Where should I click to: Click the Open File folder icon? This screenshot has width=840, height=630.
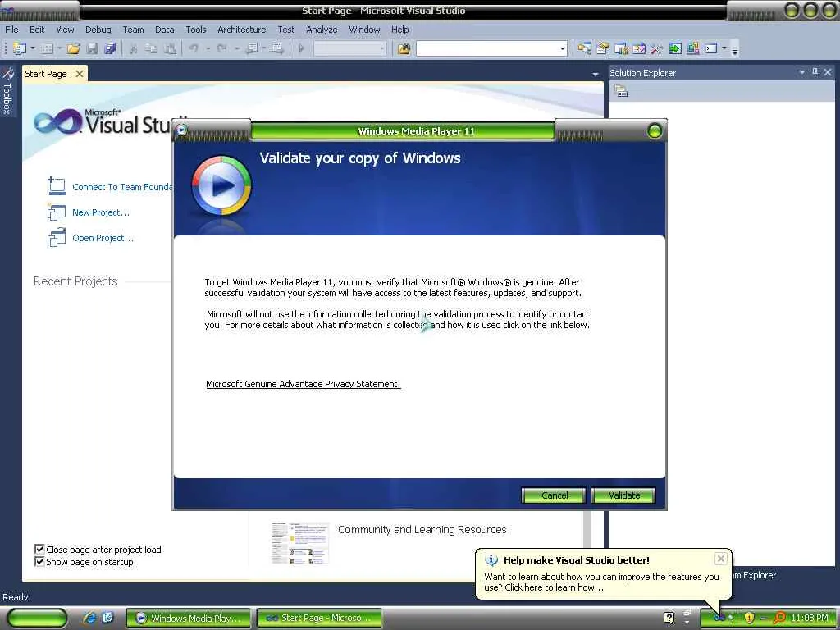click(73, 48)
